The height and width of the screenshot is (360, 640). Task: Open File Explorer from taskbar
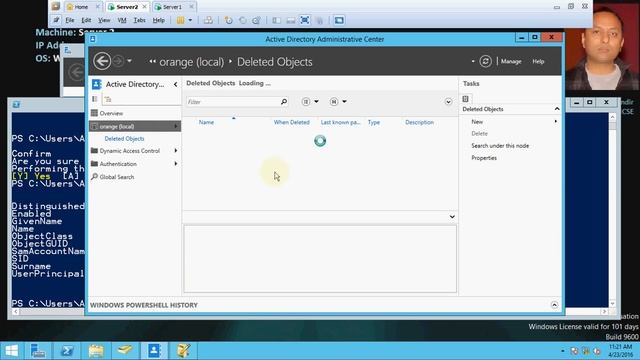click(x=96, y=351)
